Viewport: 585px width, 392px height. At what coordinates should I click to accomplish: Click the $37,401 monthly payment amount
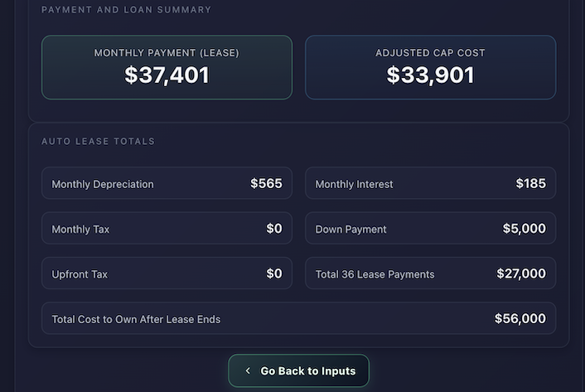click(x=167, y=75)
